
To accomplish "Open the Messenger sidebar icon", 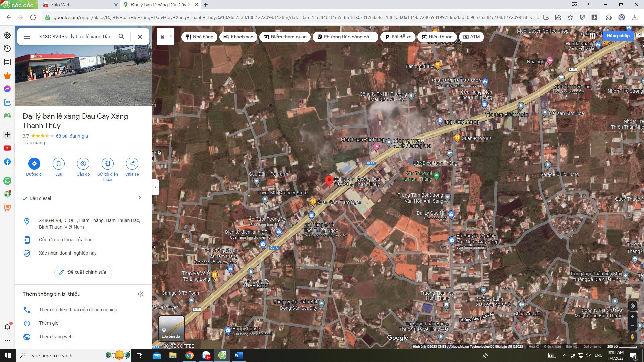I will point(7,89).
